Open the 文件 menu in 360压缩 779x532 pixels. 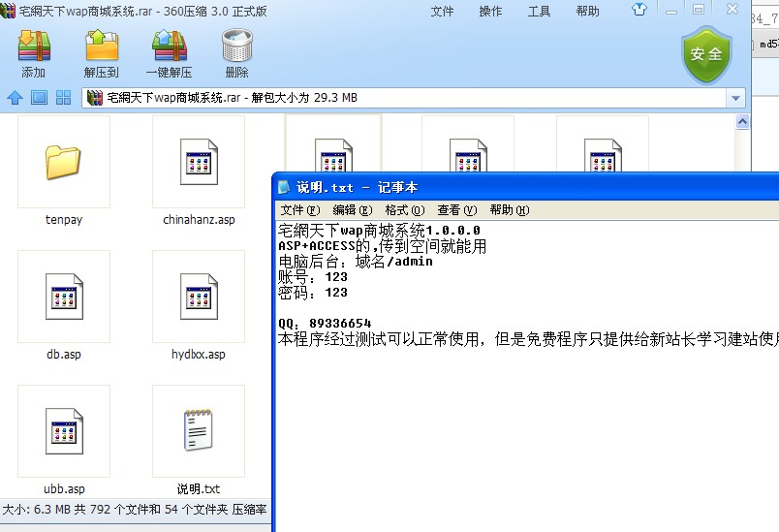(442, 11)
